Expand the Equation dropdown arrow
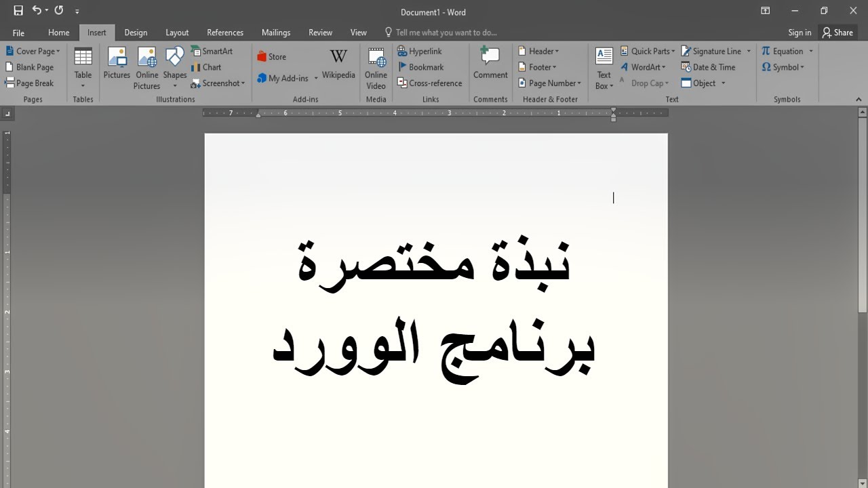868x488 pixels. point(811,51)
